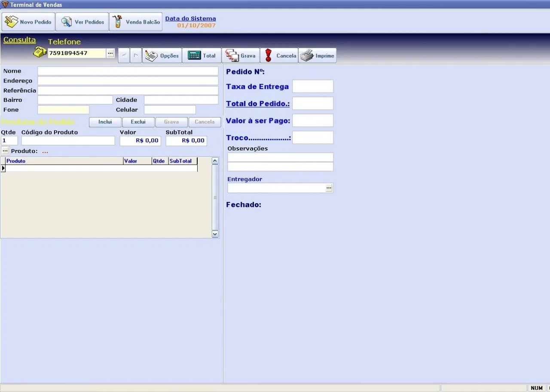The width and height of the screenshot is (550, 392).
Task: Click the Valor grid column header
Action: pyautogui.click(x=137, y=161)
